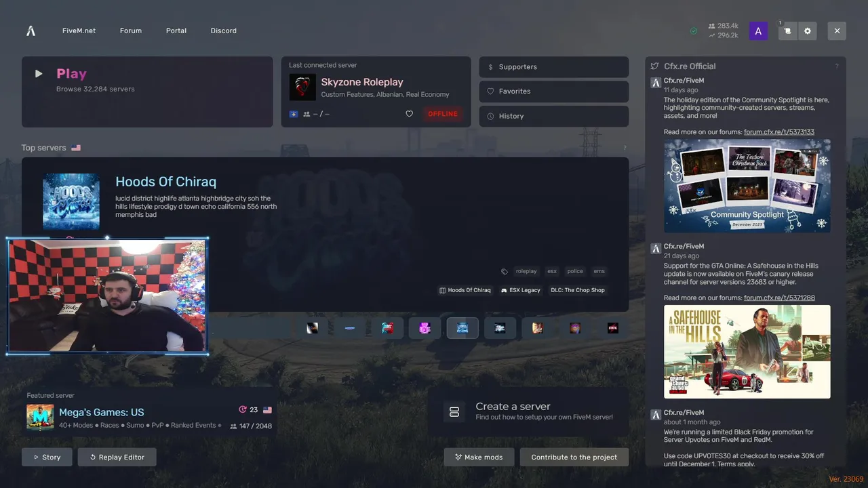The width and height of the screenshot is (868, 488).
Task: Click the roleplay tag
Action: tap(526, 271)
